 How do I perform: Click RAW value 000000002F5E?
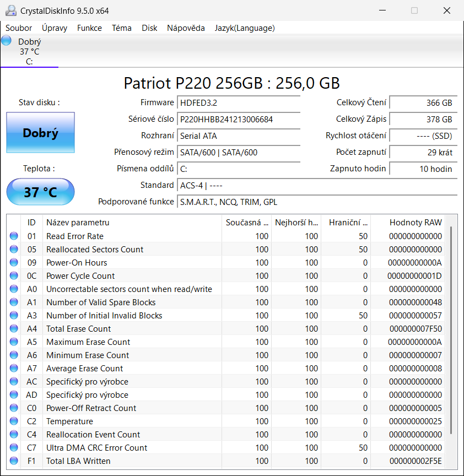tap(416, 461)
